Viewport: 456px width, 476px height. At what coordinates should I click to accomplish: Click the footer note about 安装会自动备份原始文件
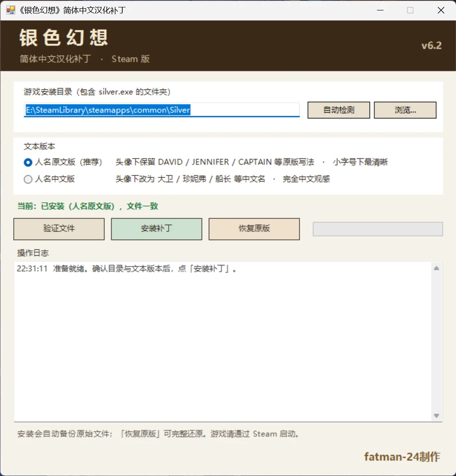(158, 434)
